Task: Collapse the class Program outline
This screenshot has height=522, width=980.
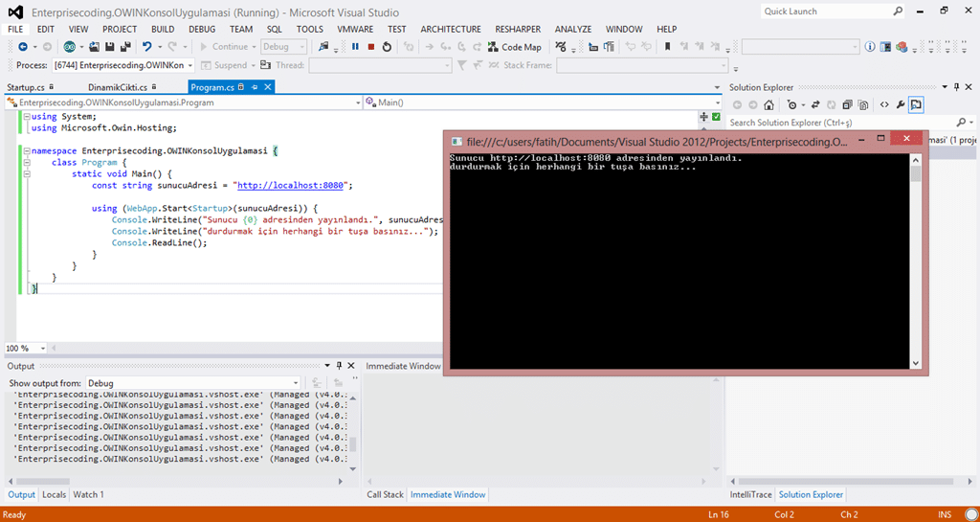Action: coord(26,163)
